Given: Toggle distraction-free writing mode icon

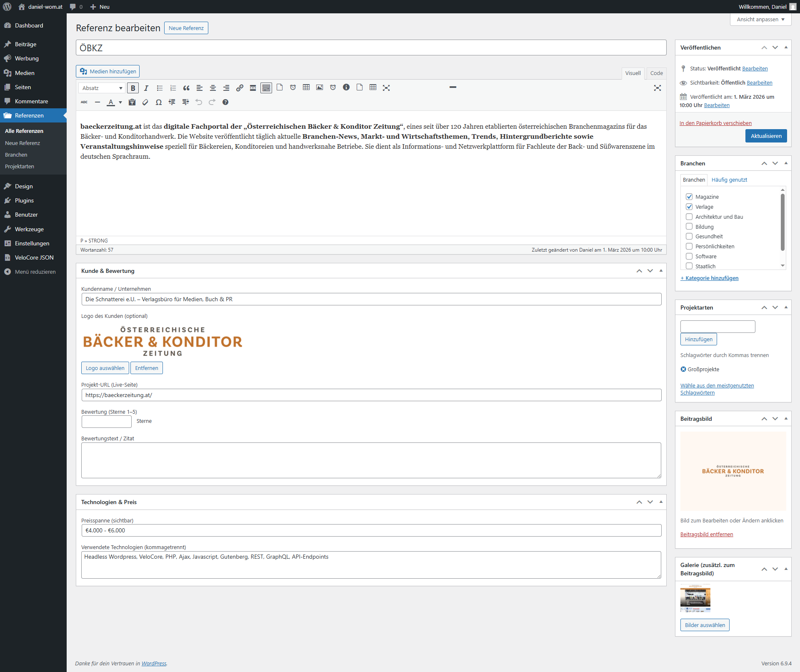Looking at the screenshot, I should 657,88.
